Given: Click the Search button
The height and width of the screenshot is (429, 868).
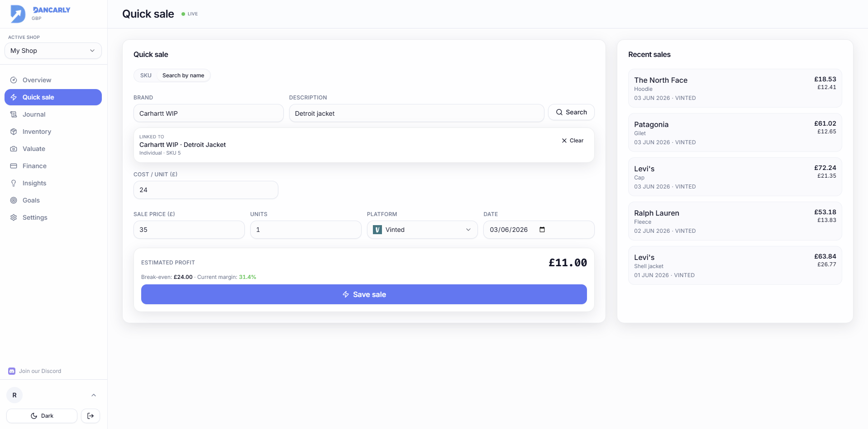Looking at the screenshot, I should click(571, 112).
